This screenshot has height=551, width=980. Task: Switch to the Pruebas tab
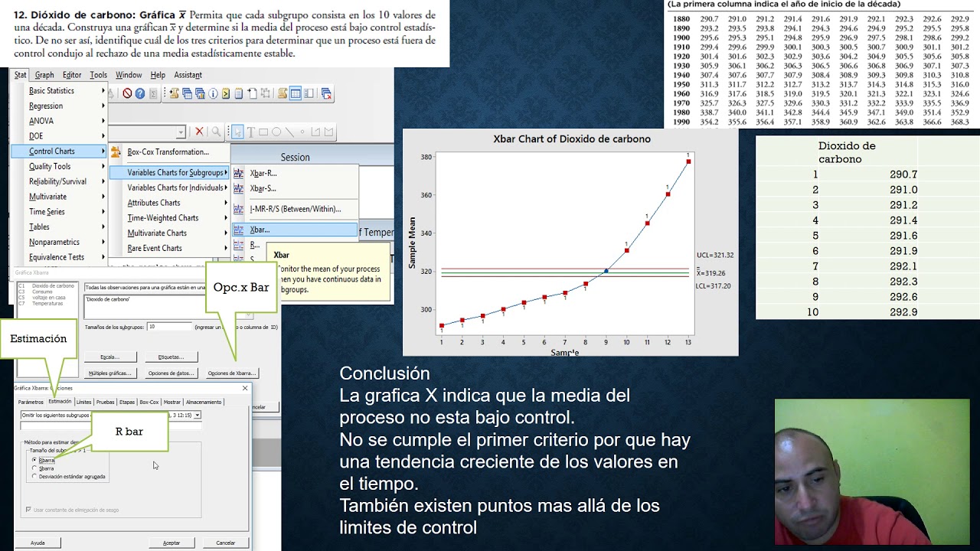(x=105, y=402)
